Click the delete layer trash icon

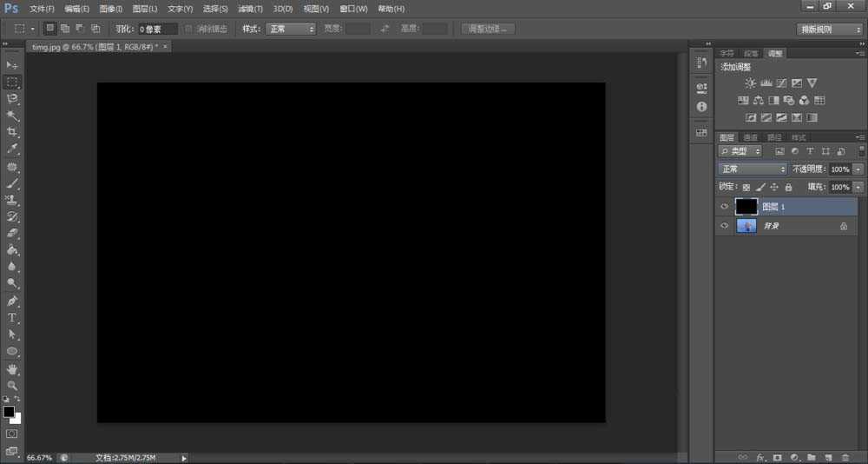845,456
